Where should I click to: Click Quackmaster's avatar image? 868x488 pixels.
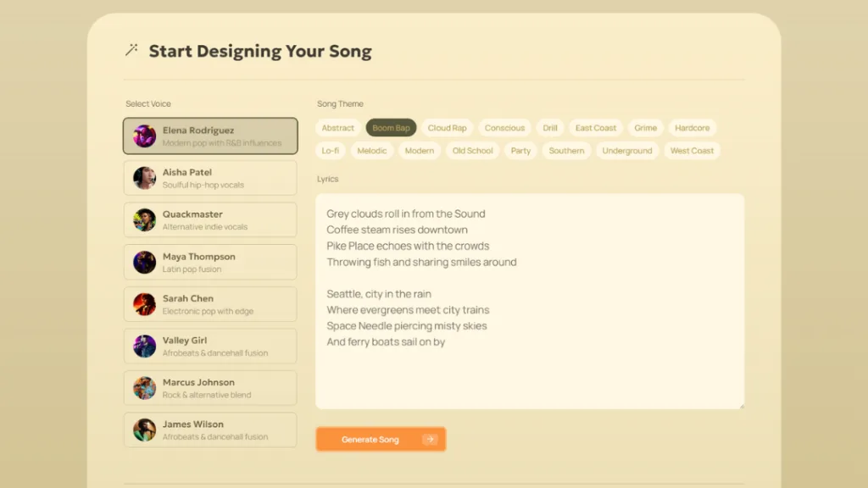pyautogui.click(x=144, y=219)
